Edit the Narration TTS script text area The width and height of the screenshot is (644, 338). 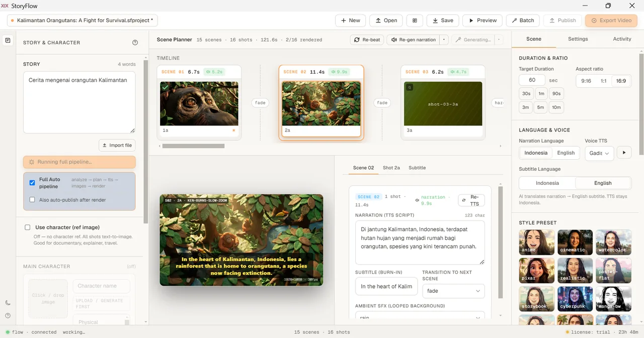coord(420,242)
